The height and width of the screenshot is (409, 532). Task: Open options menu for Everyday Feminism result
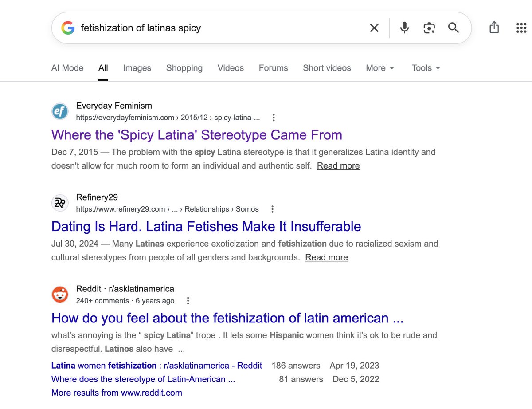[274, 118]
